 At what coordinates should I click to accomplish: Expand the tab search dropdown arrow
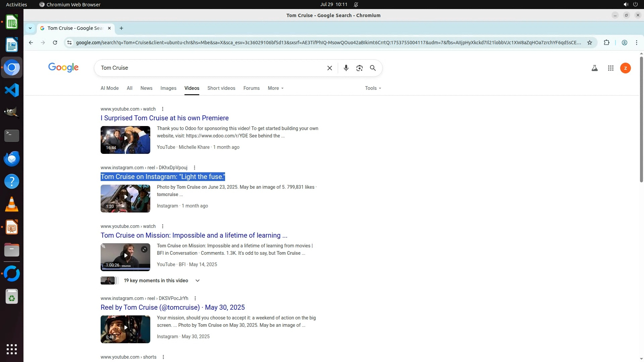pyautogui.click(x=30, y=28)
